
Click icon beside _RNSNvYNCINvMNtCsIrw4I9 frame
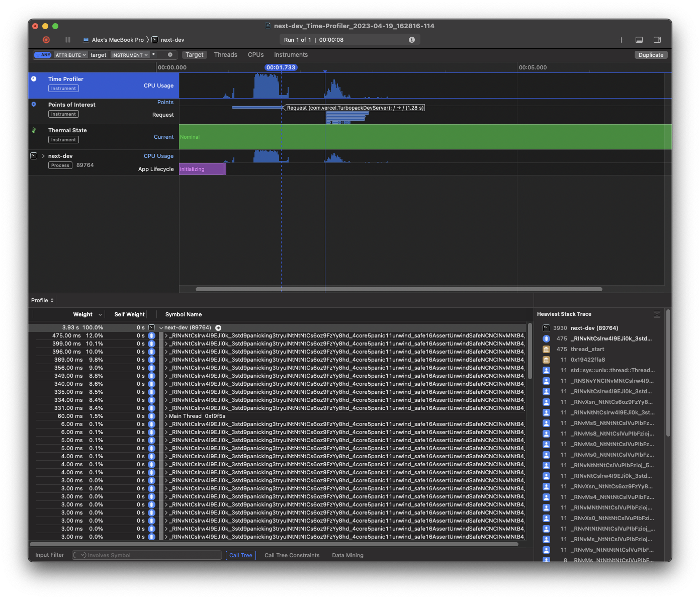[x=546, y=381]
